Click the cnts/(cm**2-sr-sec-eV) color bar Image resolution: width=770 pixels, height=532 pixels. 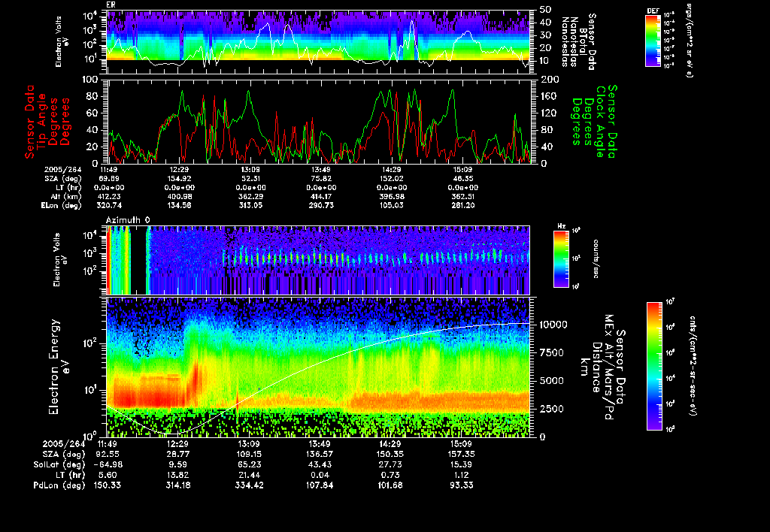[x=655, y=366]
